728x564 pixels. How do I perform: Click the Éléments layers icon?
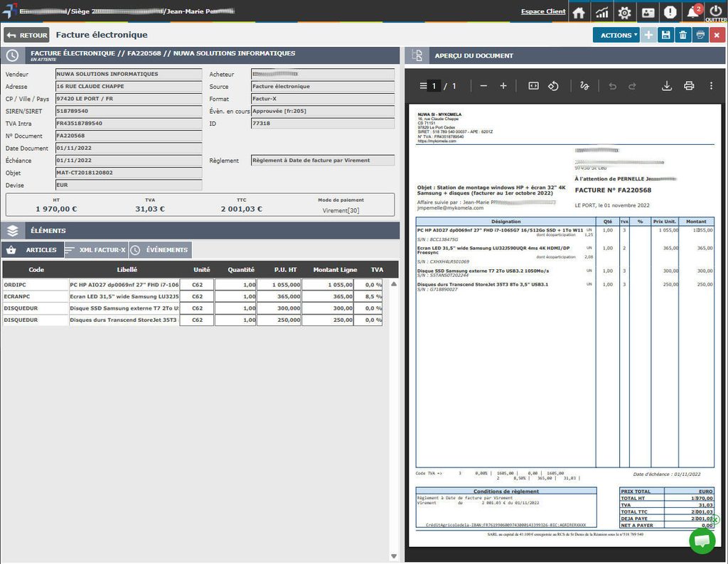click(x=13, y=231)
